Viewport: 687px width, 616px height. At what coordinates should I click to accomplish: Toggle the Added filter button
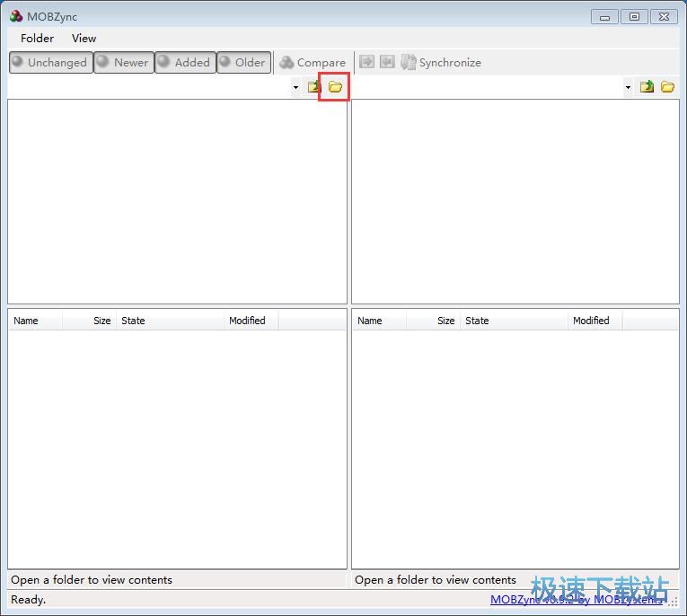point(185,62)
